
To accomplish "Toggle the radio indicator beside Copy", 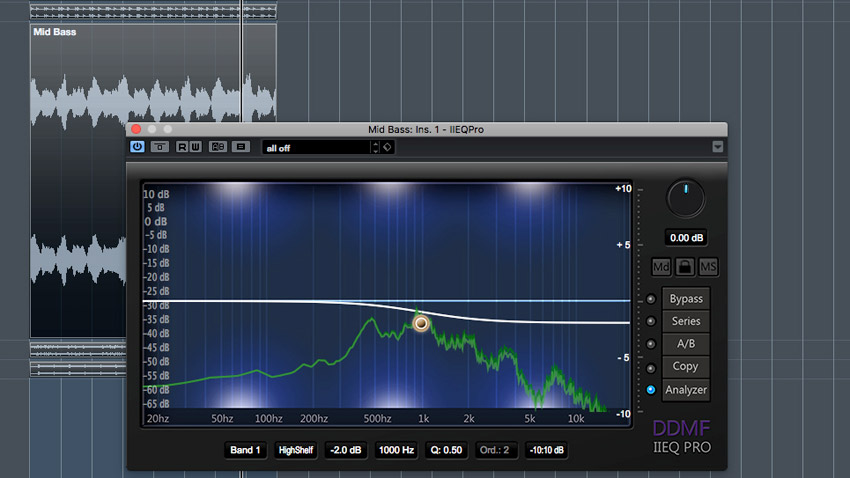I will [x=651, y=369].
